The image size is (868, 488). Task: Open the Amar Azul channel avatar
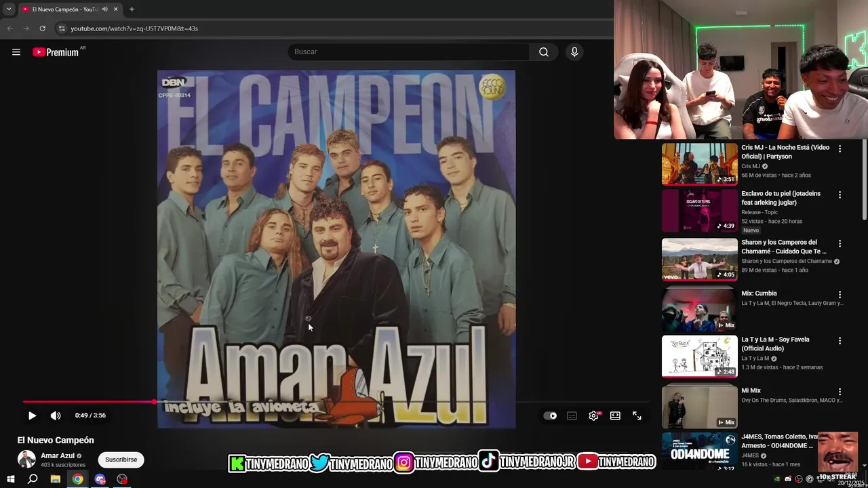[26, 460]
